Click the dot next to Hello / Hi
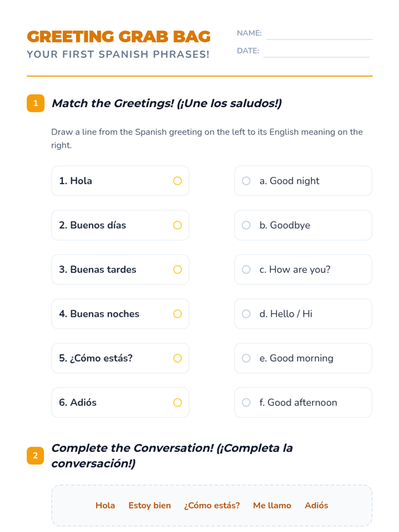Screen dimensions: 399x532 point(246,314)
